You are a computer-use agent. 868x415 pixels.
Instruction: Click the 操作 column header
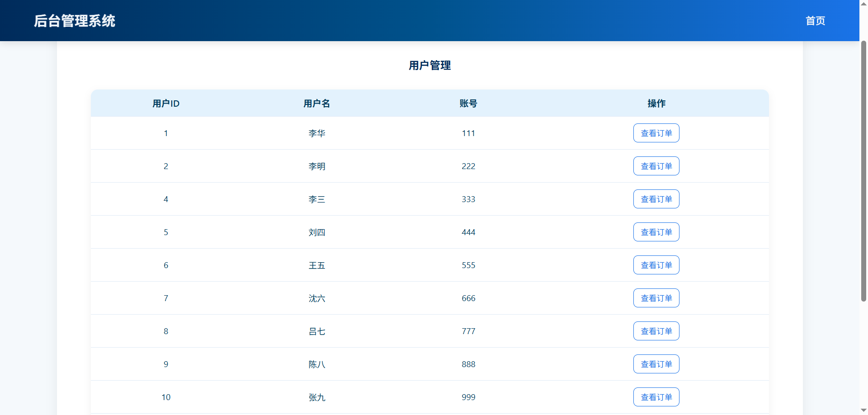656,104
